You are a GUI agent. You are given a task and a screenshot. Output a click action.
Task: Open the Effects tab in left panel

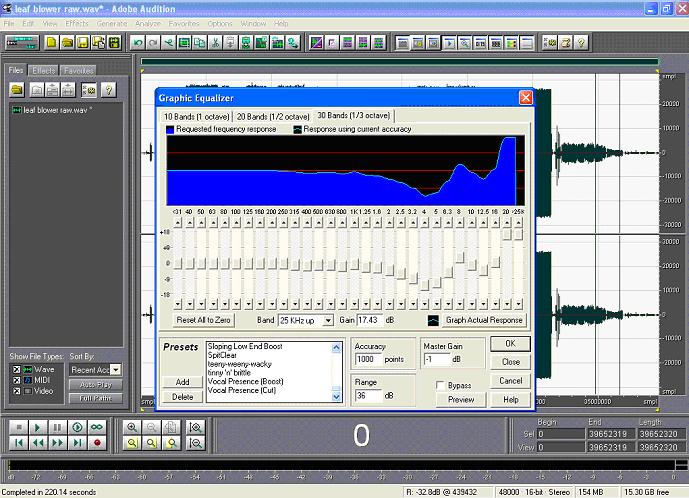coord(44,70)
